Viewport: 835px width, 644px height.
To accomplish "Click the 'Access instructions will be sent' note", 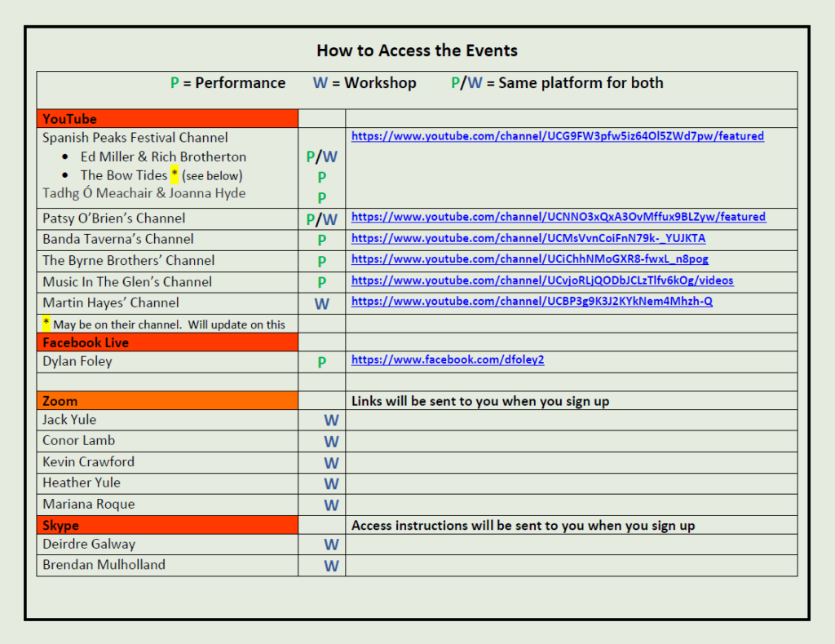I will pos(523,526).
